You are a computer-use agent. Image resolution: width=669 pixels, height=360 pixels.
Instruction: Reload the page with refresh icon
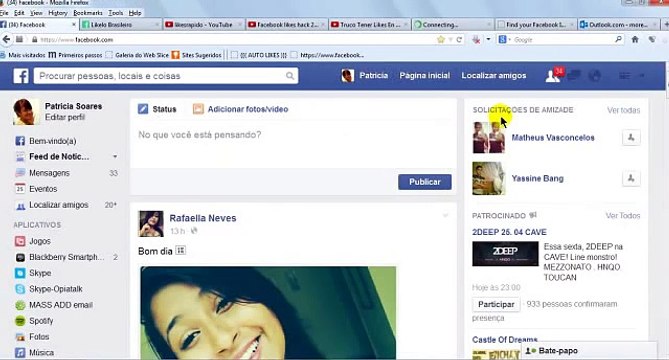(x=459, y=39)
